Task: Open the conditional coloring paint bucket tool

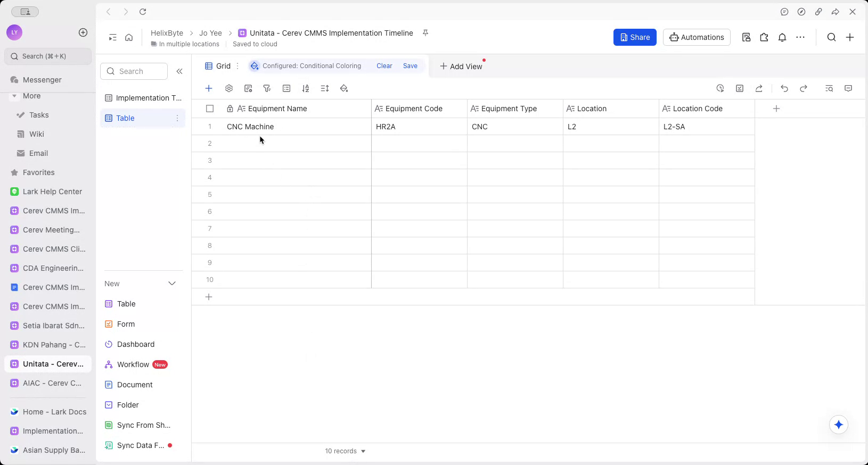Action: [344, 88]
